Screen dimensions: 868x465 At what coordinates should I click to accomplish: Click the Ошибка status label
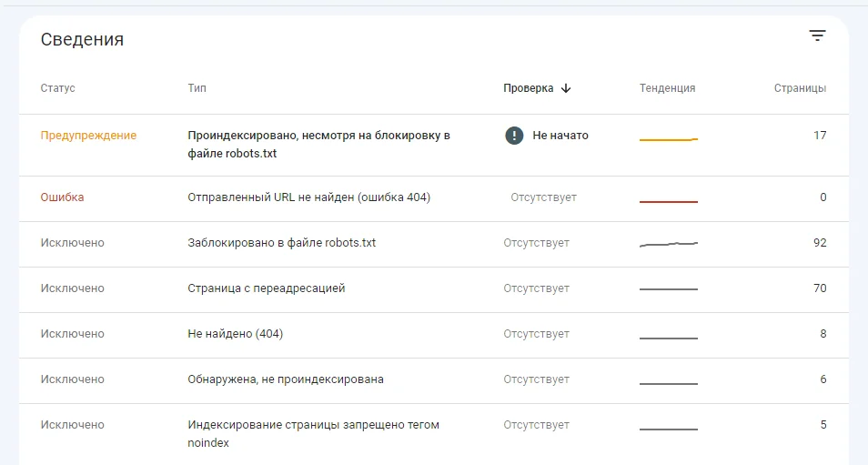(x=62, y=197)
